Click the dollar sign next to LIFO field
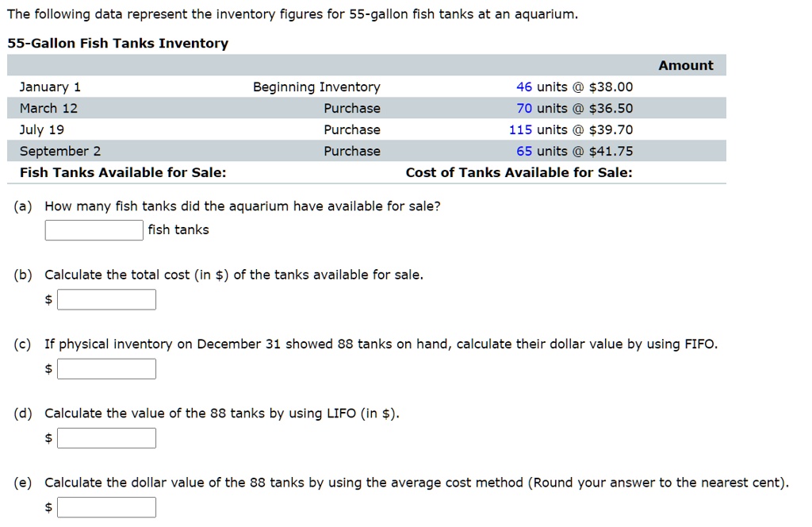Image resolution: width=812 pixels, height=527 pixels. [x=48, y=437]
